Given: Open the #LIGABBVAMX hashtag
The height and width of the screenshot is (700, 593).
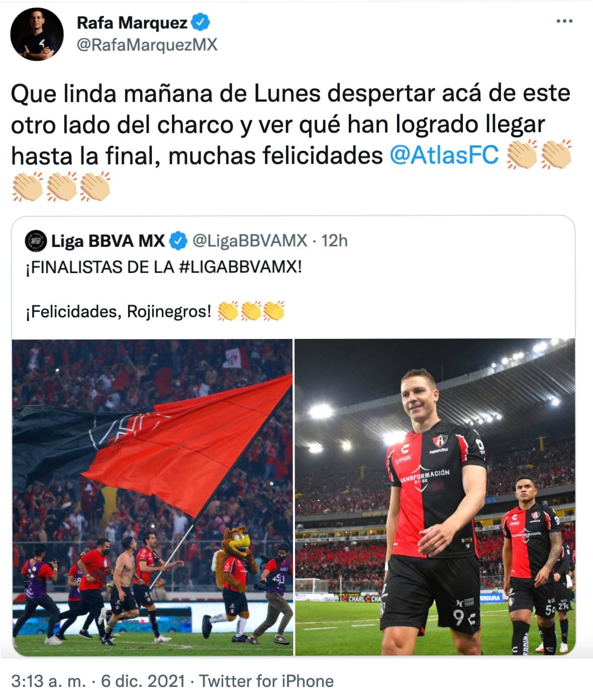Looking at the screenshot, I should pyautogui.click(x=240, y=267).
